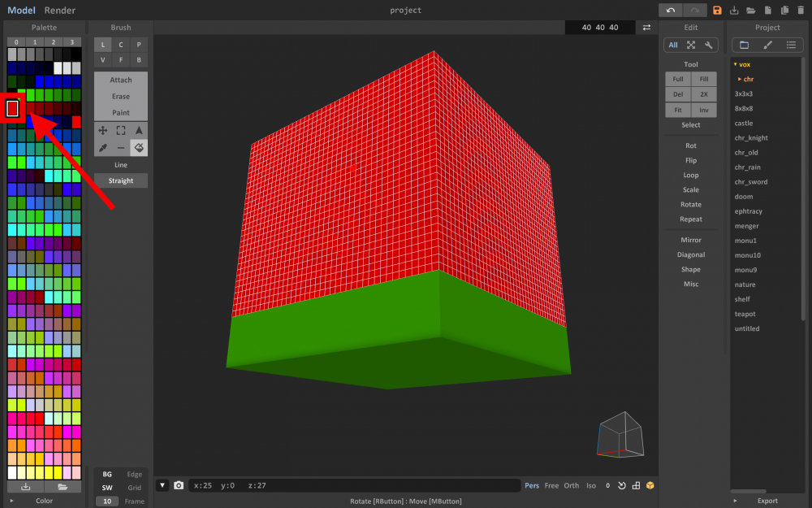
Task: Select the Move brush tool
Action: [103, 130]
